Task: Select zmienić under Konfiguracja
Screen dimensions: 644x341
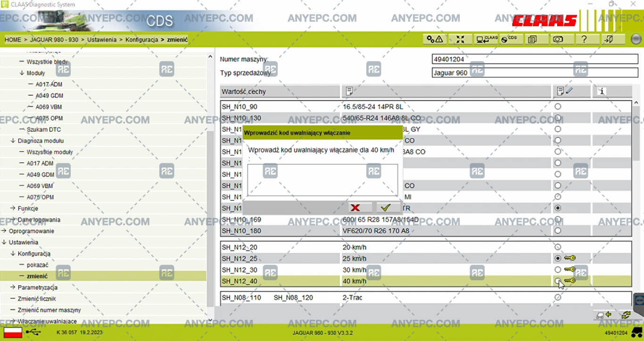Action: pyautogui.click(x=37, y=276)
